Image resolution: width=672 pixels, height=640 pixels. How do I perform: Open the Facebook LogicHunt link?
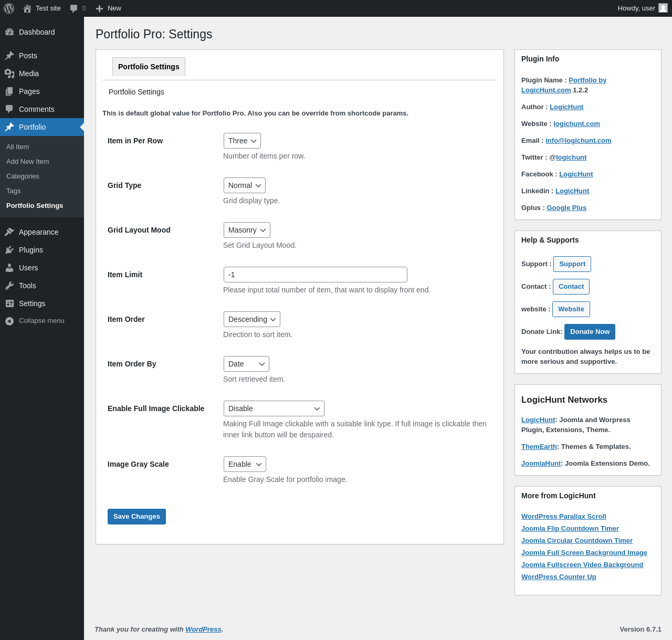click(x=576, y=174)
